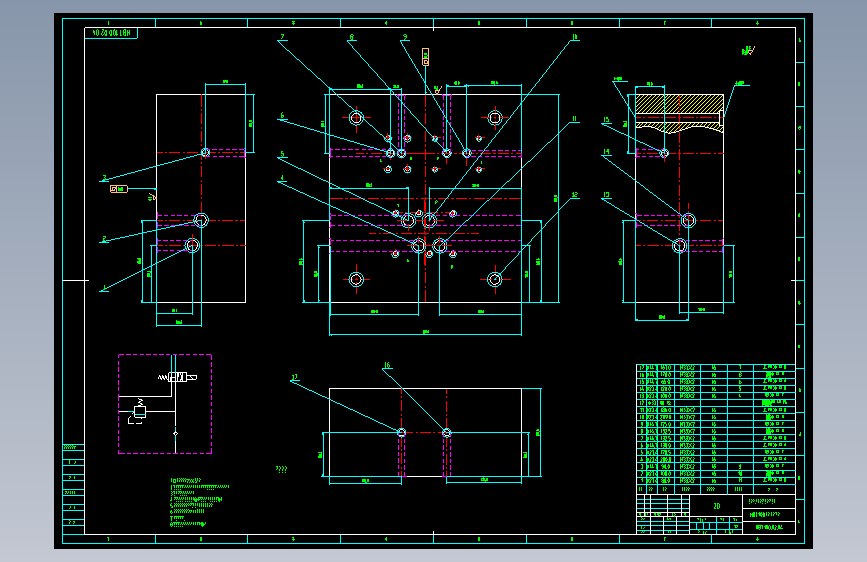Select the technical notes text block
Image resolution: width=867 pixels, height=562 pixels.
tap(199, 502)
